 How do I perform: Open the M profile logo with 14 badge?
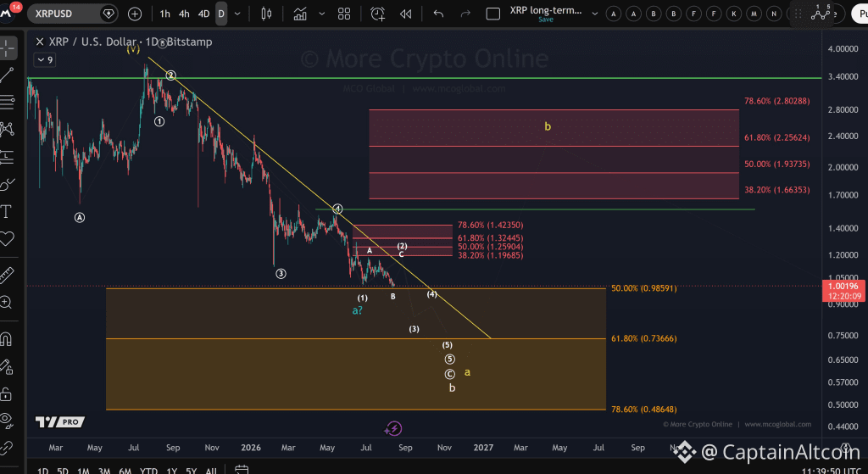[x=9, y=12]
